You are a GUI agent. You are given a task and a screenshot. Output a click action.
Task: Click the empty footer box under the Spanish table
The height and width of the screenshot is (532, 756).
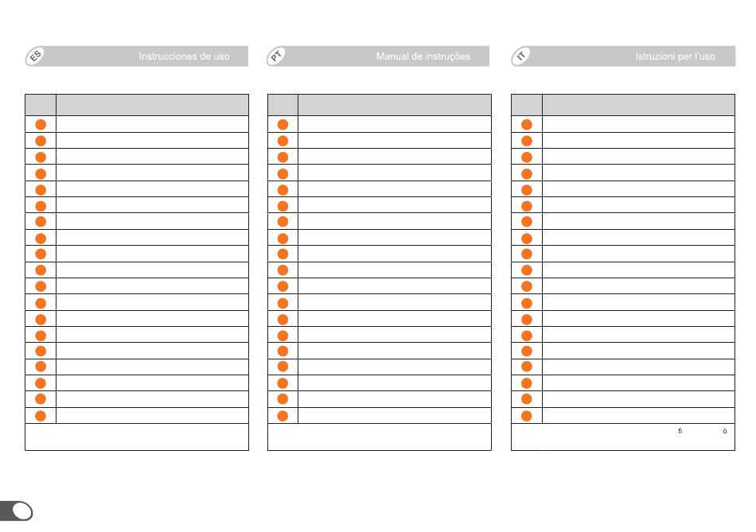click(137, 437)
